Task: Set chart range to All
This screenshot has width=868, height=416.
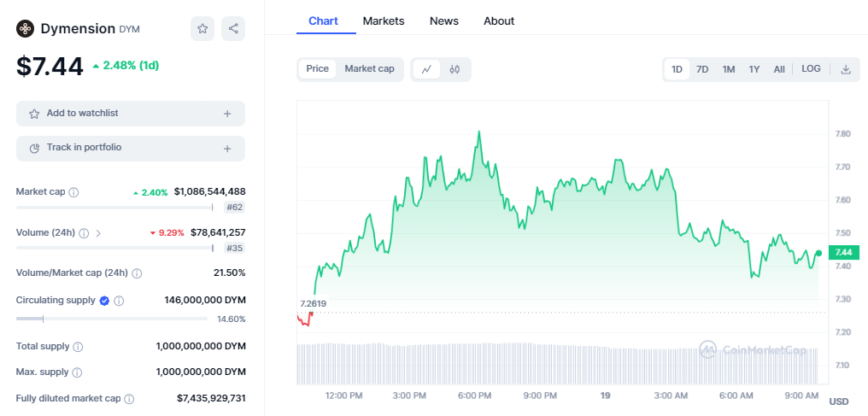Action: pos(779,69)
